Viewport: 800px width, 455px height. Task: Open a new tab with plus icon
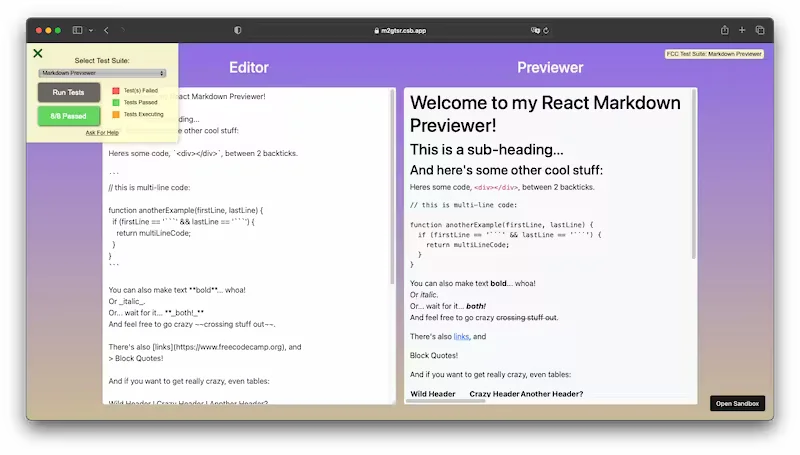point(742,30)
